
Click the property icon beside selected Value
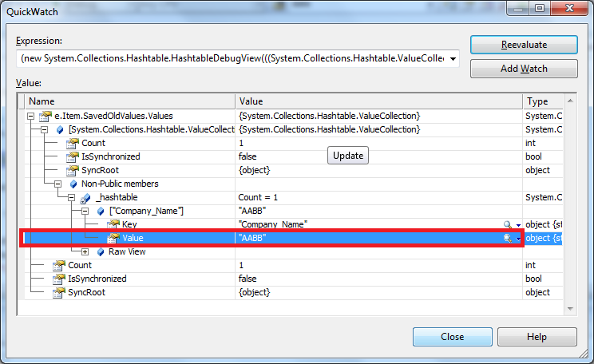click(x=113, y=238)
